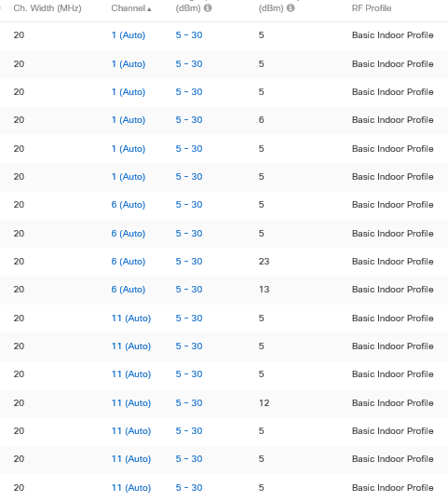Click 11 (Auto) link in the last row
This screenshot has height=502, width=448.
[x=131, y=488]
